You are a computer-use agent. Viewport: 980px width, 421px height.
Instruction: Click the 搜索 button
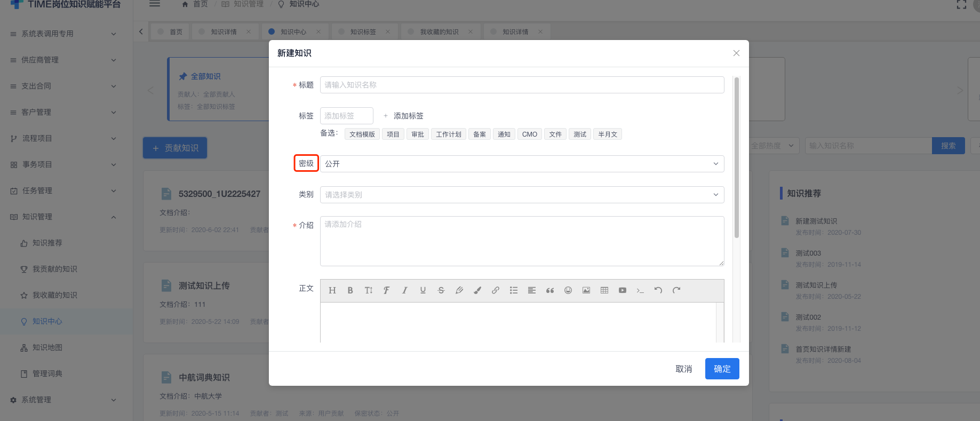tap(949, 146)
